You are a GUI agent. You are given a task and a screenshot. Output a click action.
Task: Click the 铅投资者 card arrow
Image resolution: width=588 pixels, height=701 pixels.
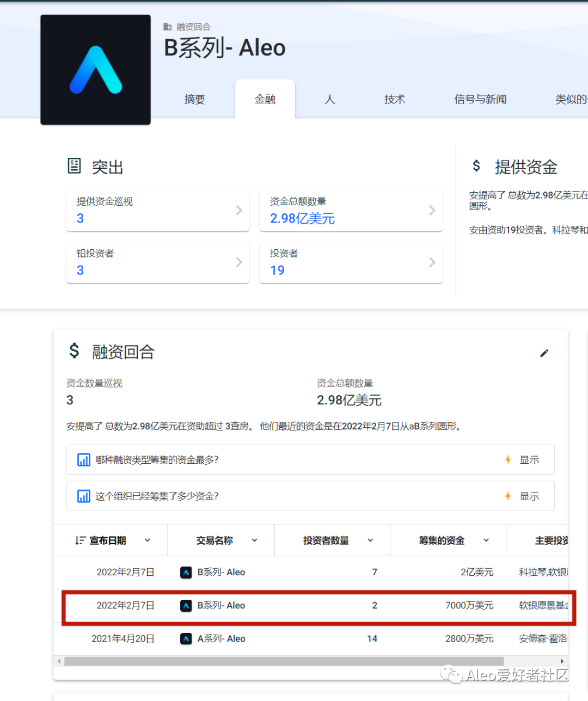tap(238, 262)
